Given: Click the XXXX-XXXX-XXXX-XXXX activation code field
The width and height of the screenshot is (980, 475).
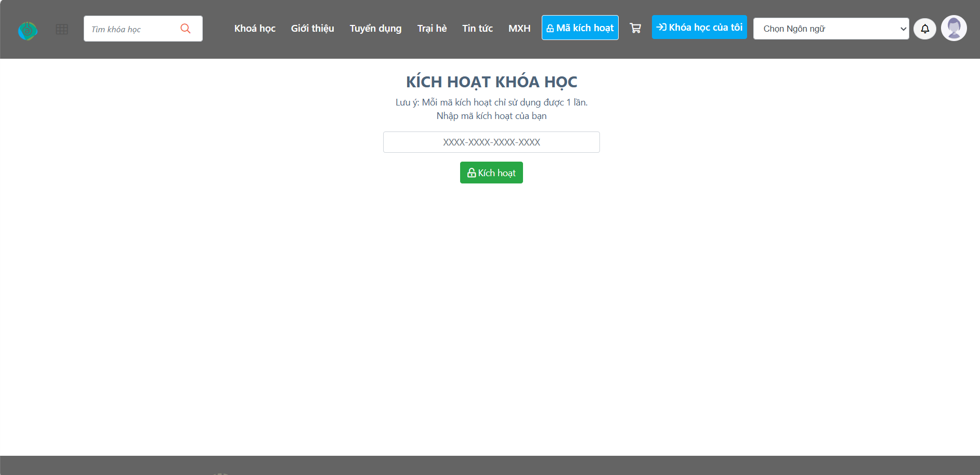Looking at the screenshot, I should 491,142.
